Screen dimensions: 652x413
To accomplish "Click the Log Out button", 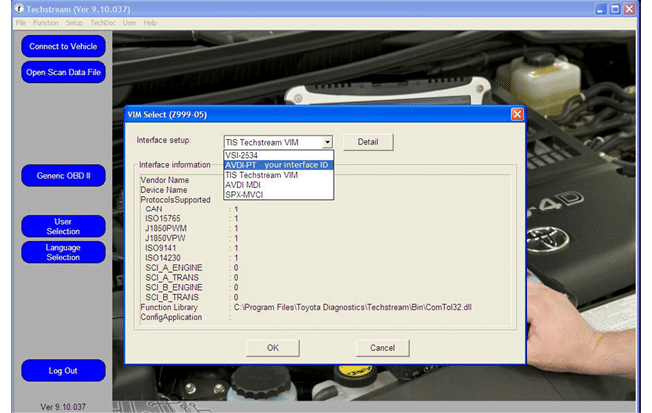I will [63, 370].
